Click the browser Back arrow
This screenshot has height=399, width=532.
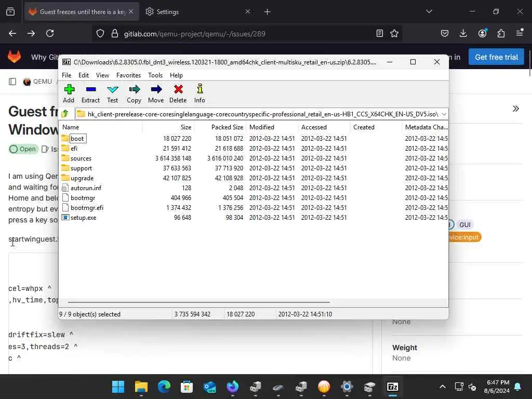tap(12, 33)
